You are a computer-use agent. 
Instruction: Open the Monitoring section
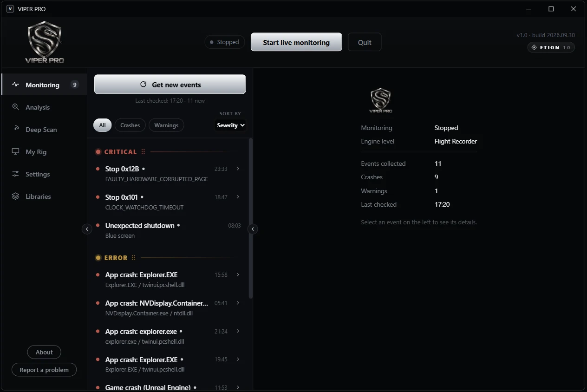(44, 85)
